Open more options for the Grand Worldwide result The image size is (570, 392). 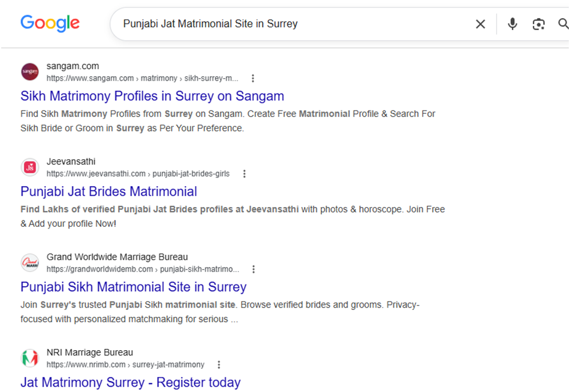click(x=253, y=269)
